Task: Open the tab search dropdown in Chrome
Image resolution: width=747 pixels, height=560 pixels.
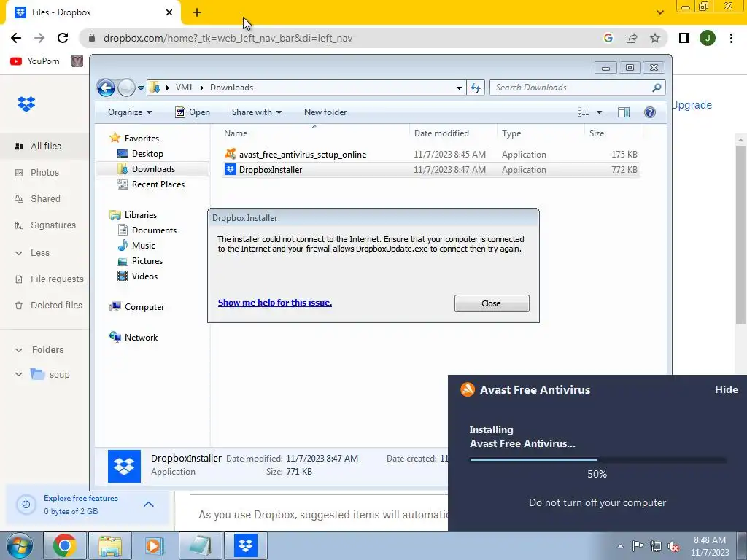Action: pos(659,12)
